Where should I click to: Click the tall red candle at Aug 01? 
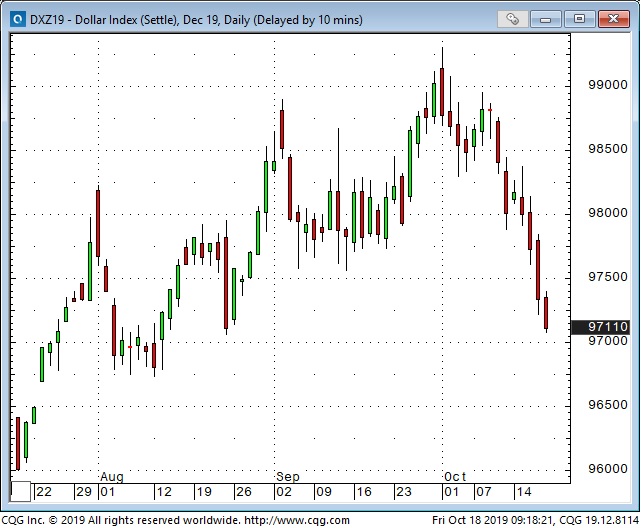tap(98, 223)
